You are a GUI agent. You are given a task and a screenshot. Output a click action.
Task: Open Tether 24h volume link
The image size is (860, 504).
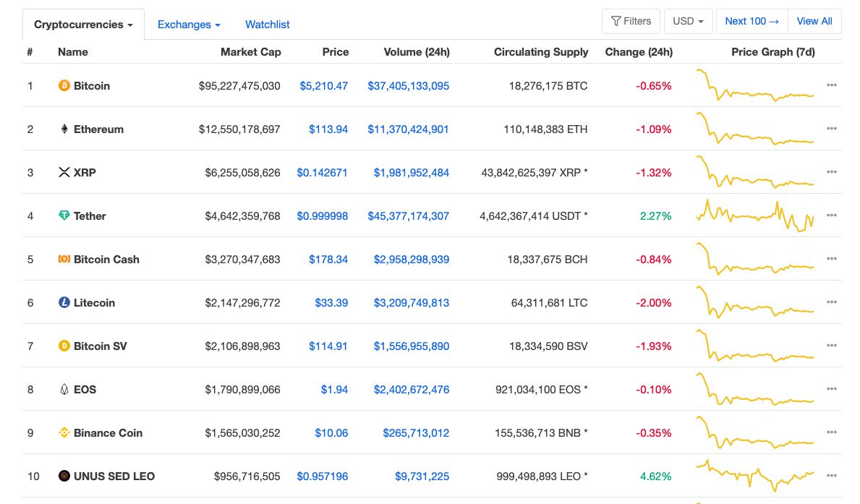[x=408, y=216]
